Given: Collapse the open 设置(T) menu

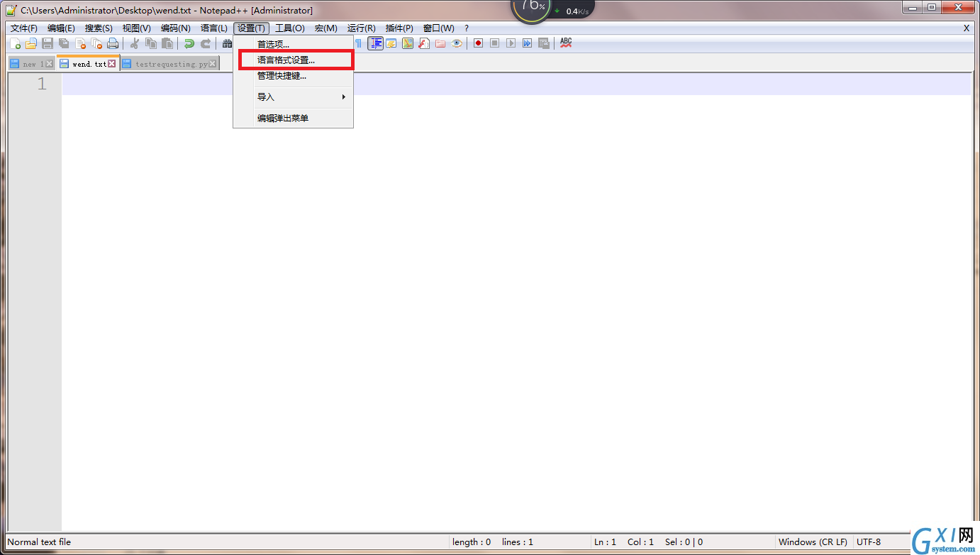Looking at the screenshot, I should click(251, 28).
